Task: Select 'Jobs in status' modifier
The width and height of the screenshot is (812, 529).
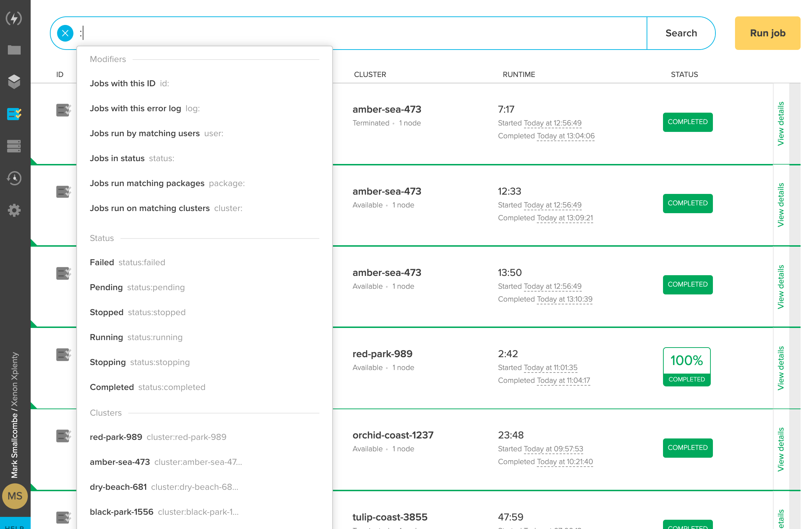Action: click(205, 158)
